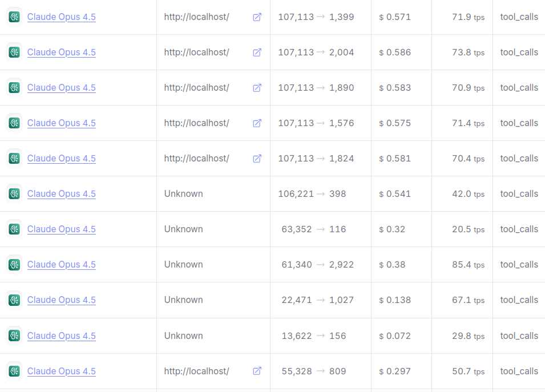This screenshot has width=545, height=392.
Task: Click http://localhost/ text in the $ 0.571 row
Action: 197,17
